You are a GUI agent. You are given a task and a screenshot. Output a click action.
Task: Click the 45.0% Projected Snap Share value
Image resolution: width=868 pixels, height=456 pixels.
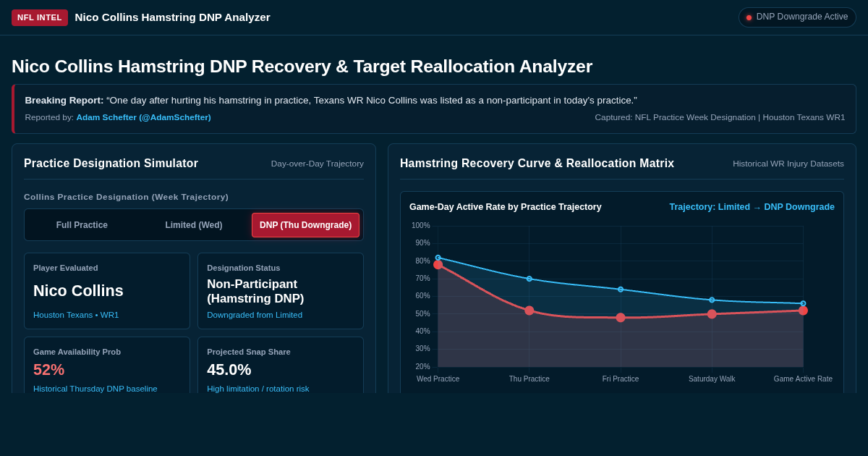coord(229,369)
